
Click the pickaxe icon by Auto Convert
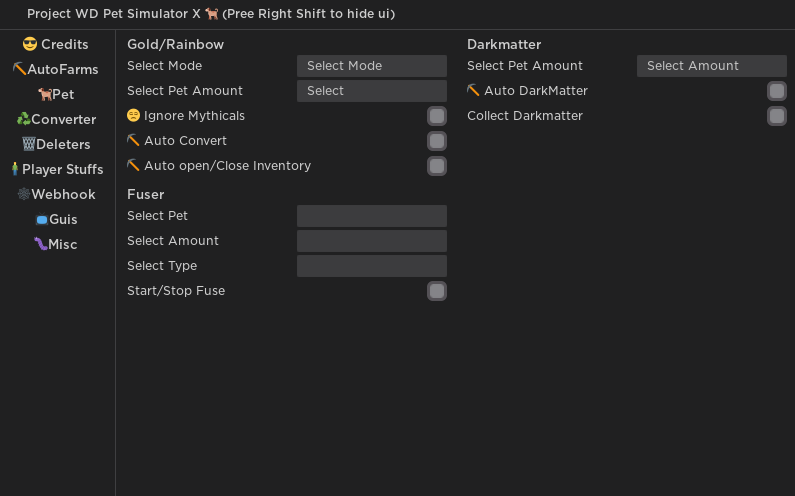[133, 140]
